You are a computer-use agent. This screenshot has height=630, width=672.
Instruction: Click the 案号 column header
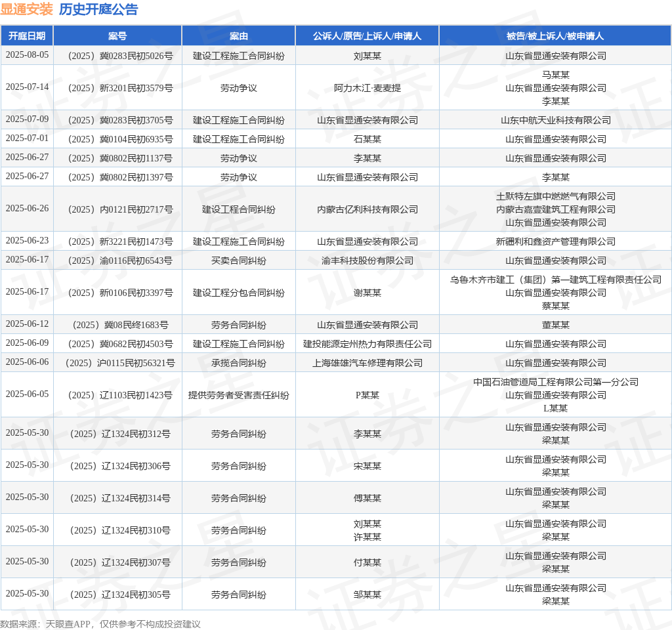117,36
